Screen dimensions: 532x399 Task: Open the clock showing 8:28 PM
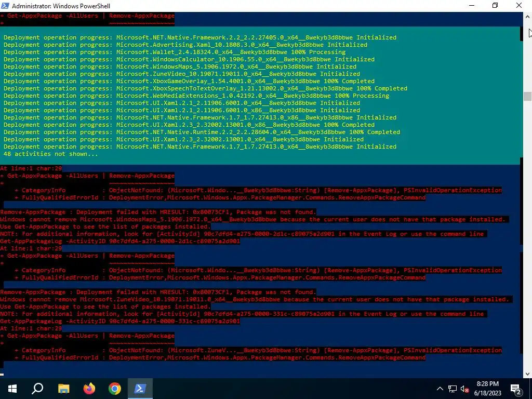(487, 384)
